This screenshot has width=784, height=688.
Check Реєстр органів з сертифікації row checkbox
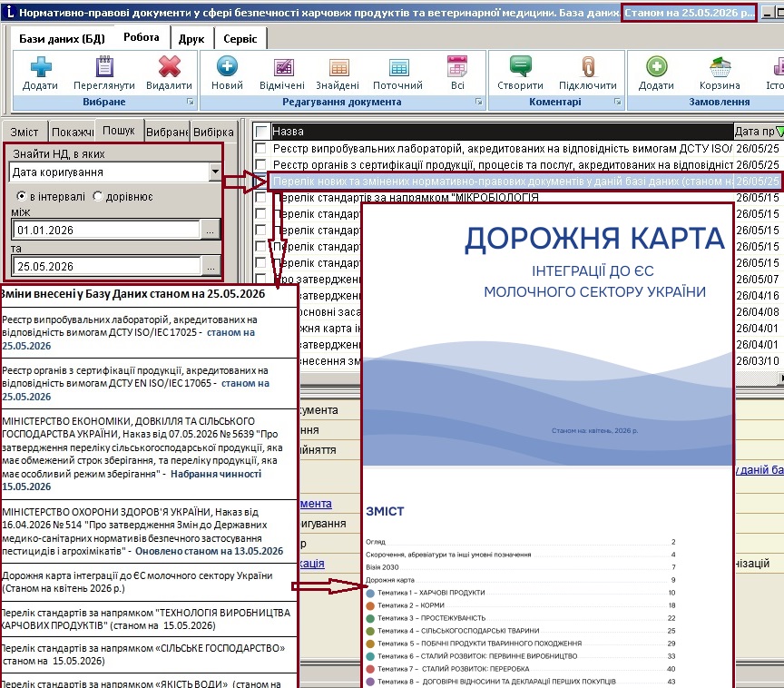pyautogui.click(x=260, y=164)
